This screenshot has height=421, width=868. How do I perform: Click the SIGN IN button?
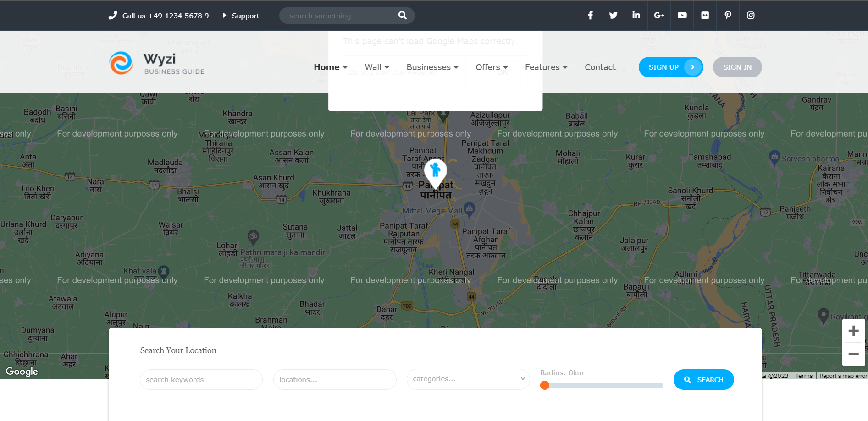click(x=737, y=67)
